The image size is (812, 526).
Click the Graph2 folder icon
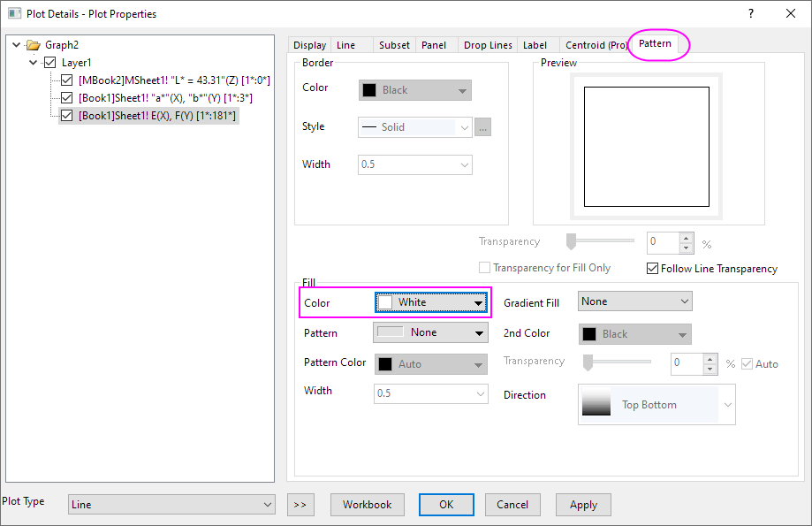pyautogui.click(x=34, y=45)
